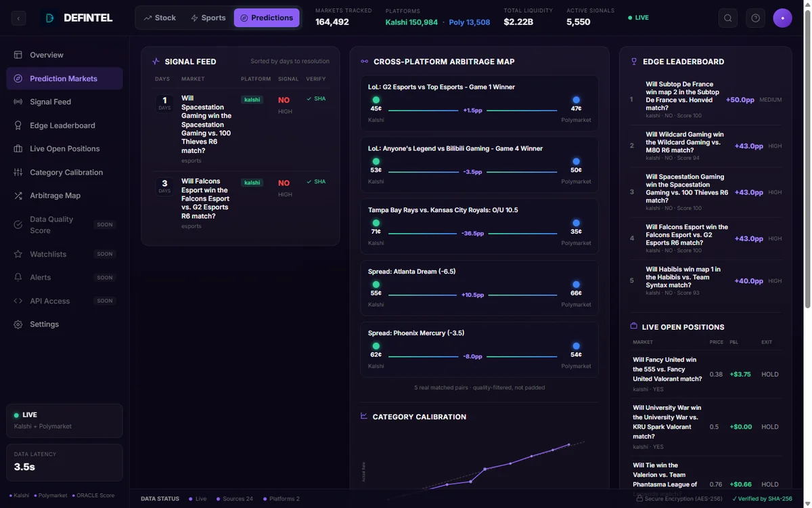Click the LIVE status indicator in header

tap(638, 18)
